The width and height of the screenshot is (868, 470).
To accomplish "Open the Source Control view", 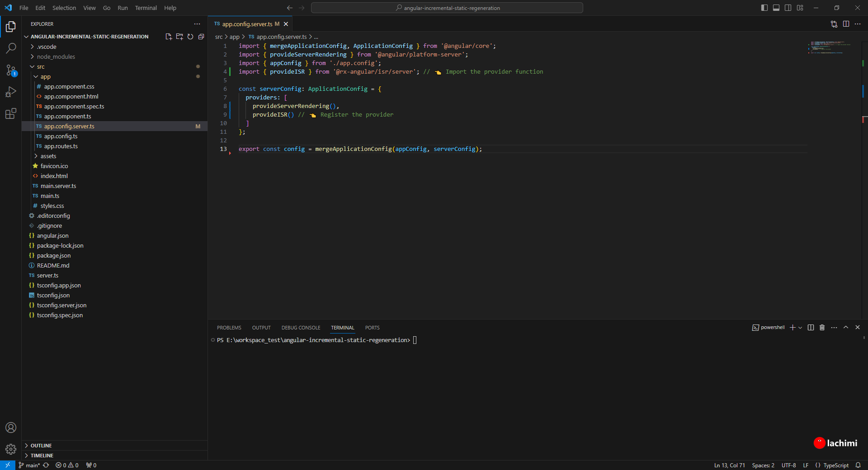I will pyautogui.click(x=11, y=70).
